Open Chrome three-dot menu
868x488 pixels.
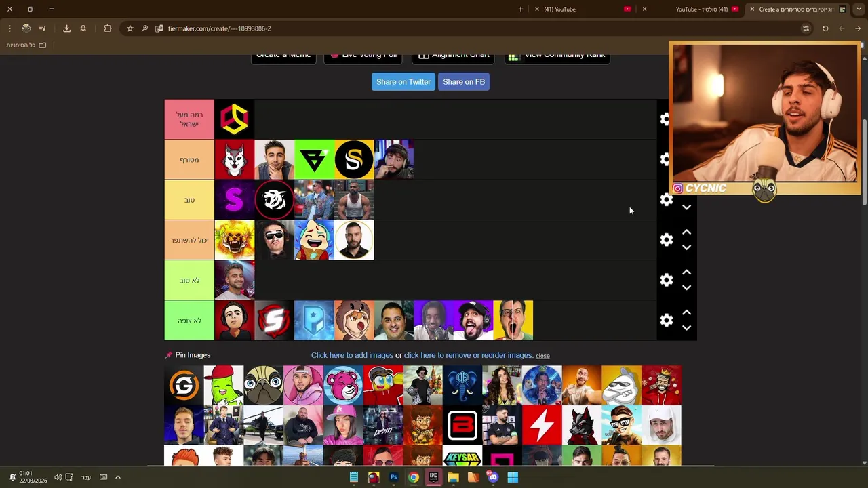pos(9,28)
